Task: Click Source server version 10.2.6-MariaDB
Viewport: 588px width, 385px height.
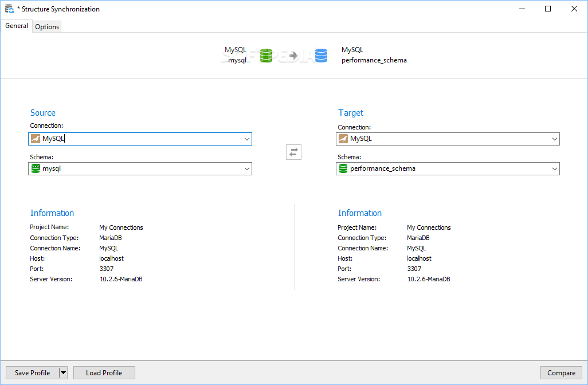Action: [121, 279]
